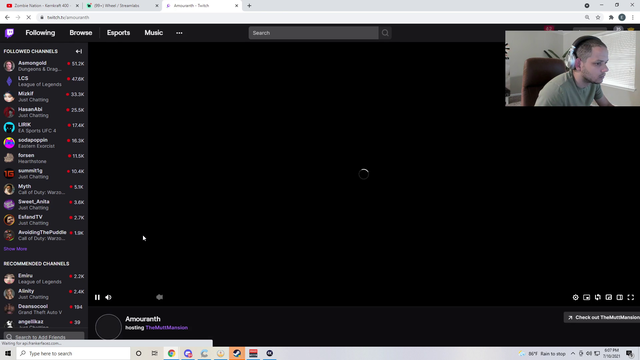Bookmark this page with the star icon
The width and height of the screenshot is (640, 360).
tap(598, 18)
